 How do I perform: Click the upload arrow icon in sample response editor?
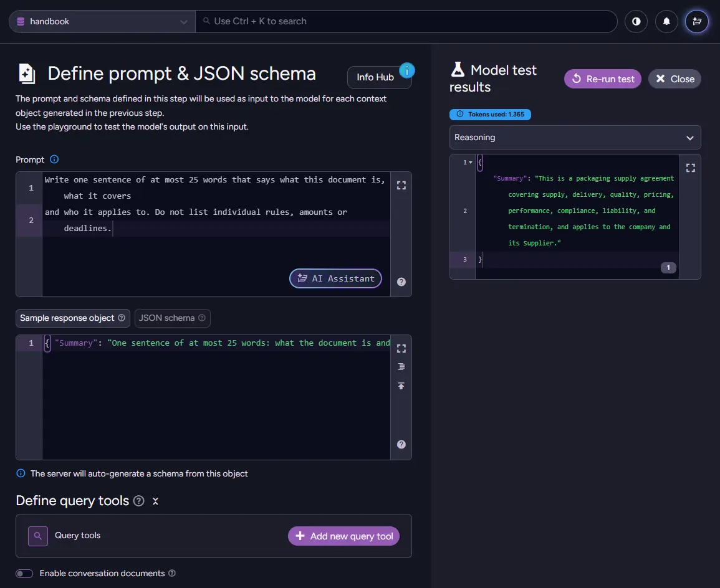click(x=401, y=386)
